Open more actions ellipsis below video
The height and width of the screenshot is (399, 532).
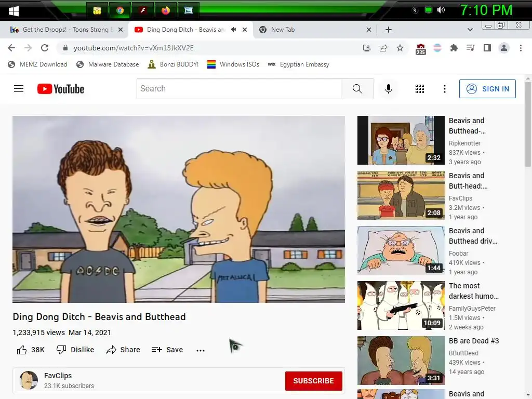201,351
